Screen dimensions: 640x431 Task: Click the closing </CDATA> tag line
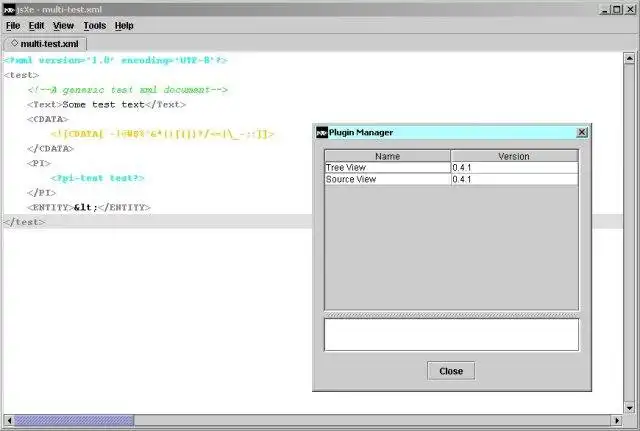(x=50, y=149)
